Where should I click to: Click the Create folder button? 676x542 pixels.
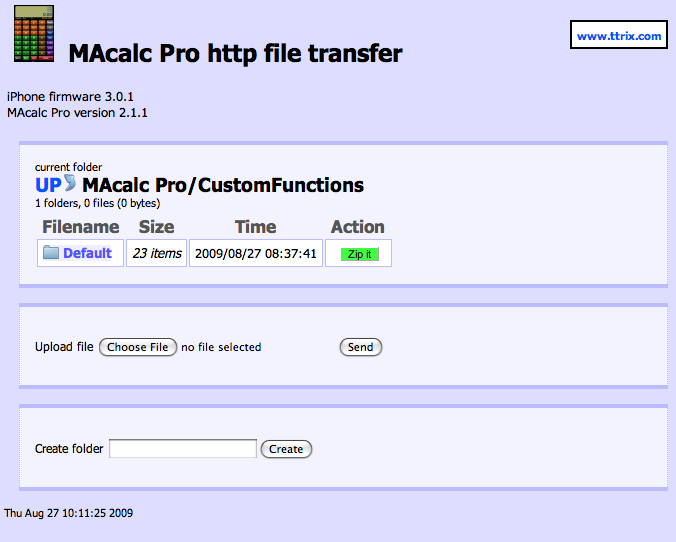286,449
